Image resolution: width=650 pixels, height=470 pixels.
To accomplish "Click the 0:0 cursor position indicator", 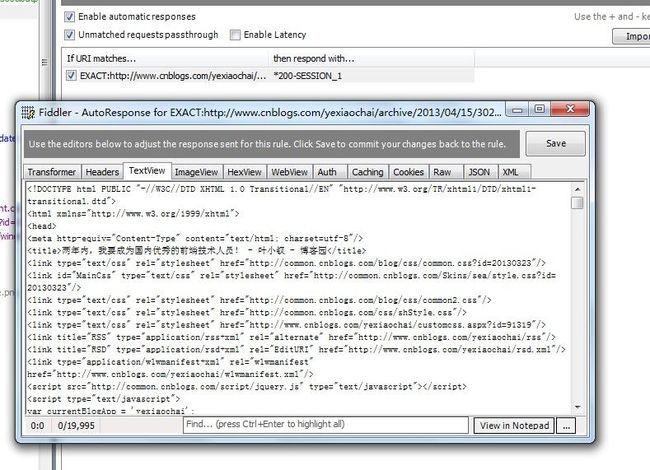I will [38, 426].
